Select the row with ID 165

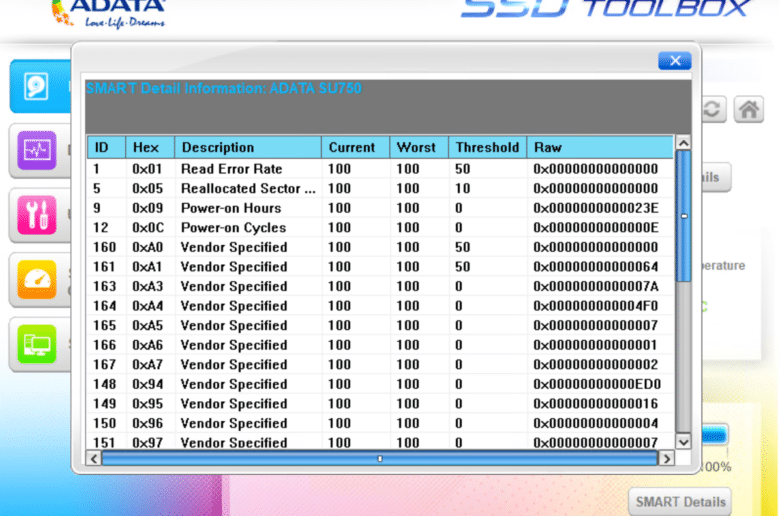click(381, 325)
